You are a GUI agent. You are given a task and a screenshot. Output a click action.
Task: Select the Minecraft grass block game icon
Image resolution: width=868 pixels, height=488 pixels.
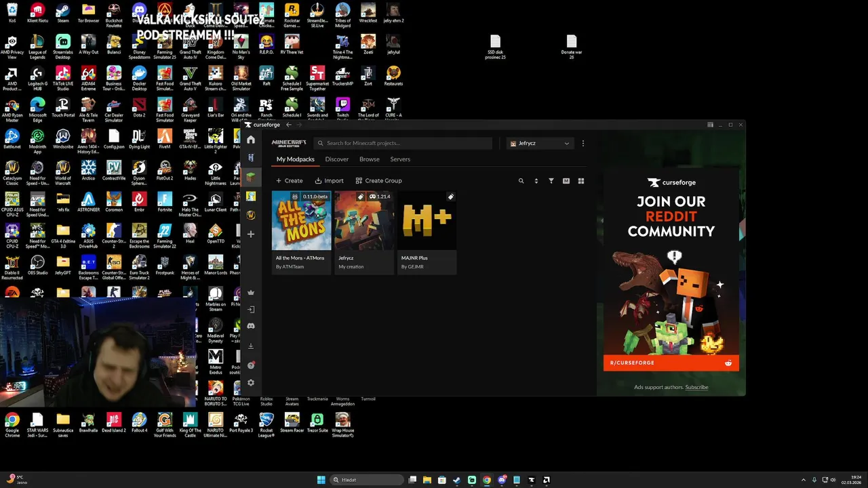coord(251,176)
